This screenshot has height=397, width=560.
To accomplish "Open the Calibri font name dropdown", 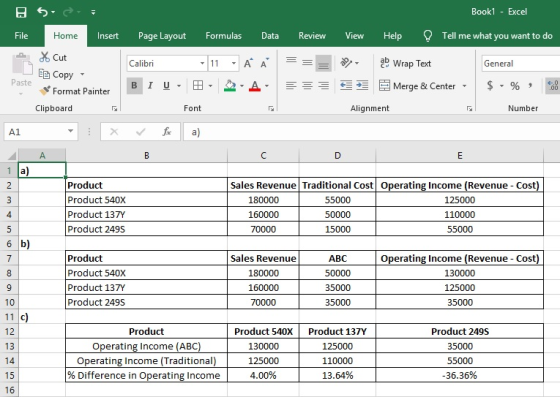I will tap(202, 64).
